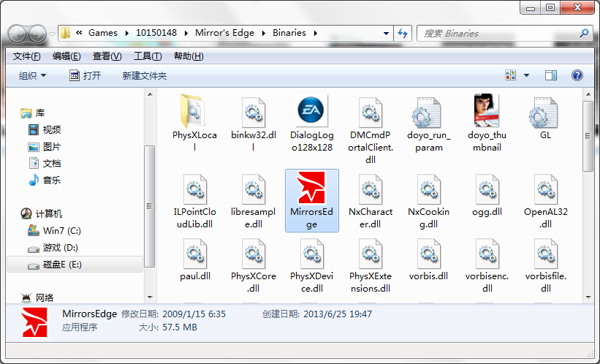
Task: Select the ogg.dll file
Action: click(487, 195)
